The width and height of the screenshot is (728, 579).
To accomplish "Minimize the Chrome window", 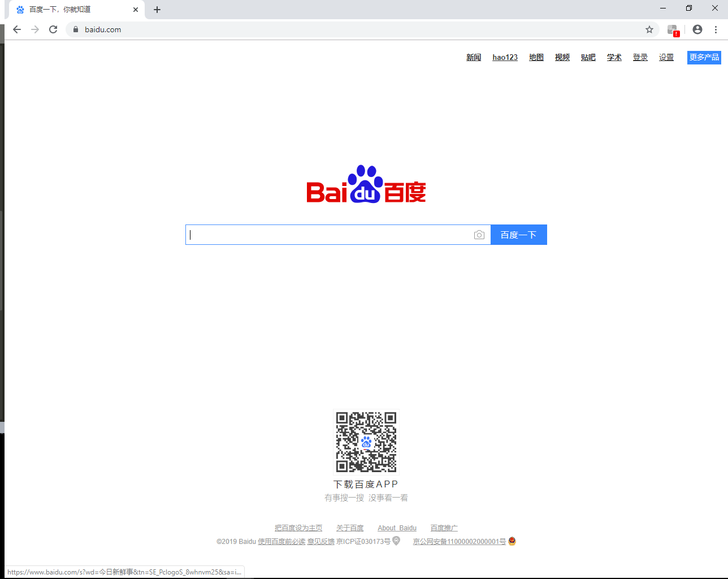I will click(x=663, y=8).
